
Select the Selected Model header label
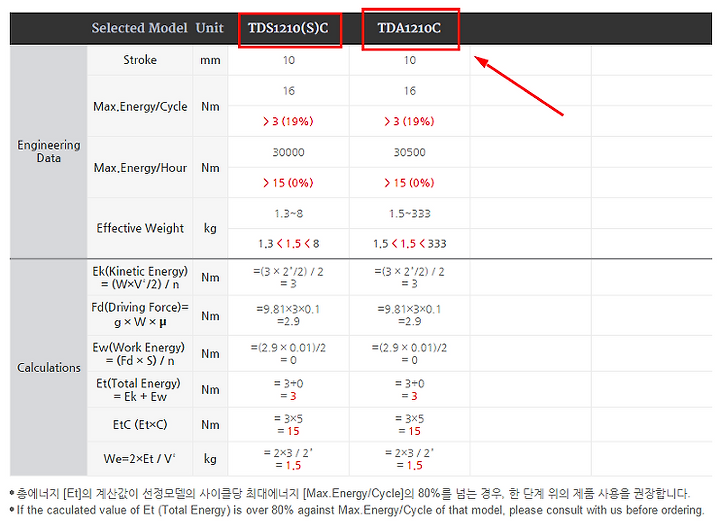140,28
